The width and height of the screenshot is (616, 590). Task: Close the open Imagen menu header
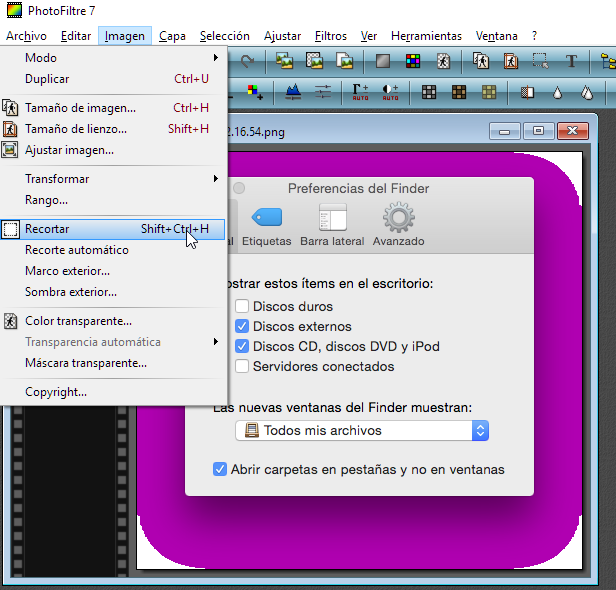point(125,36)
